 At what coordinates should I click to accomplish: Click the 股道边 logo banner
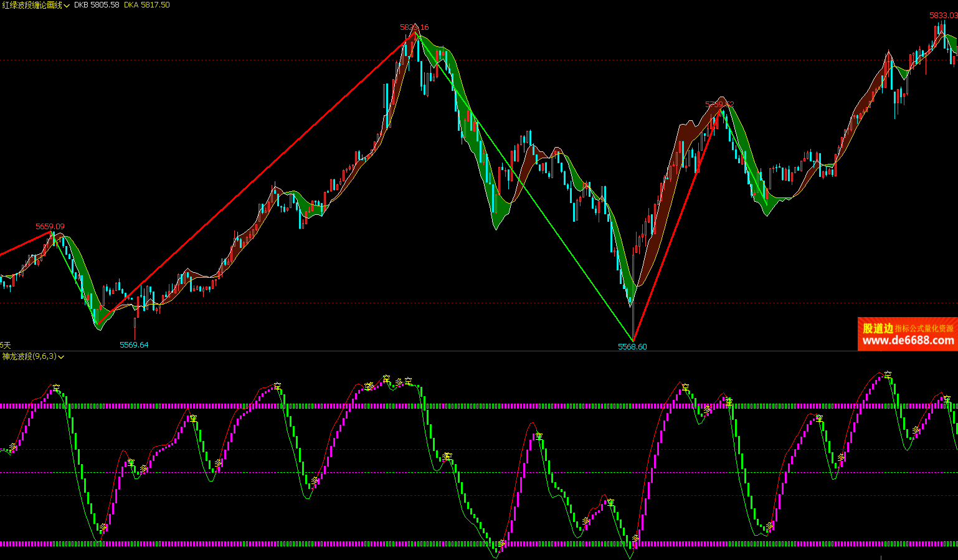point(878,328)
